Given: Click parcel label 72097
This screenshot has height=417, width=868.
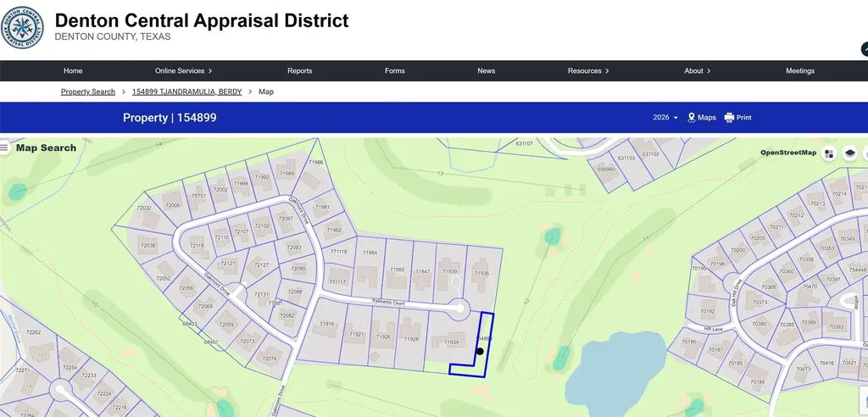Looking at the screenshot, I should click(x=286, y=218).
